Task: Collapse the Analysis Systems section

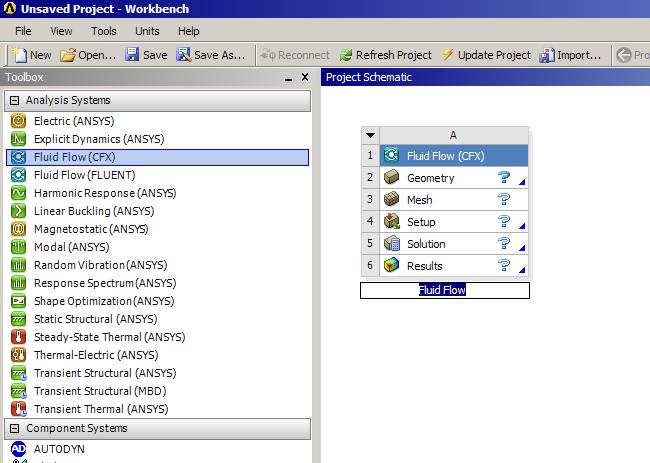Action: 14,101
